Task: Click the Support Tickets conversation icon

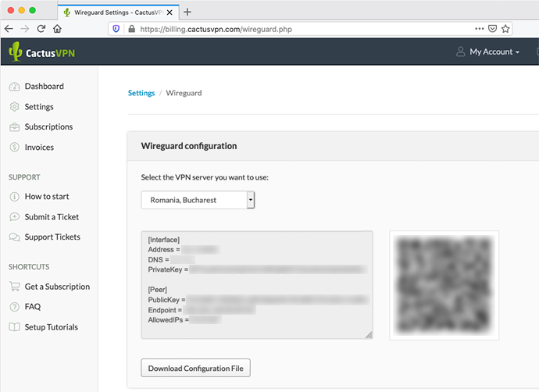Action: [x=14, y=237]
